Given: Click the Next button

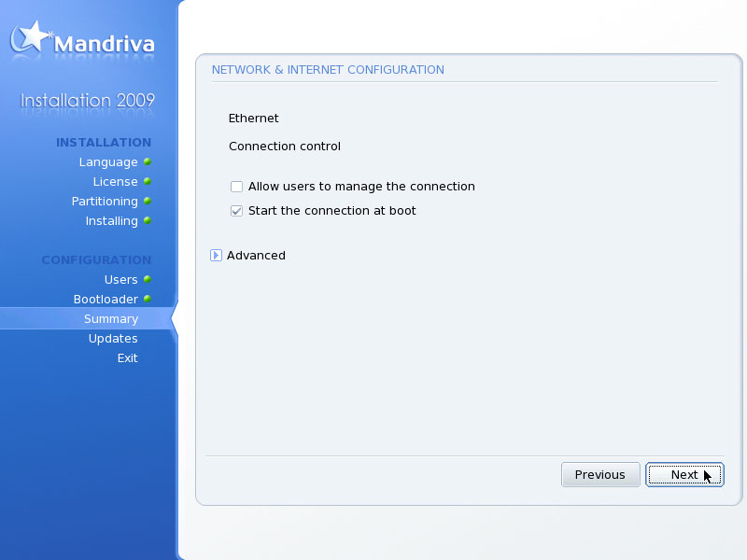Looking at the screenshot, I should click(x=684, y=475).
